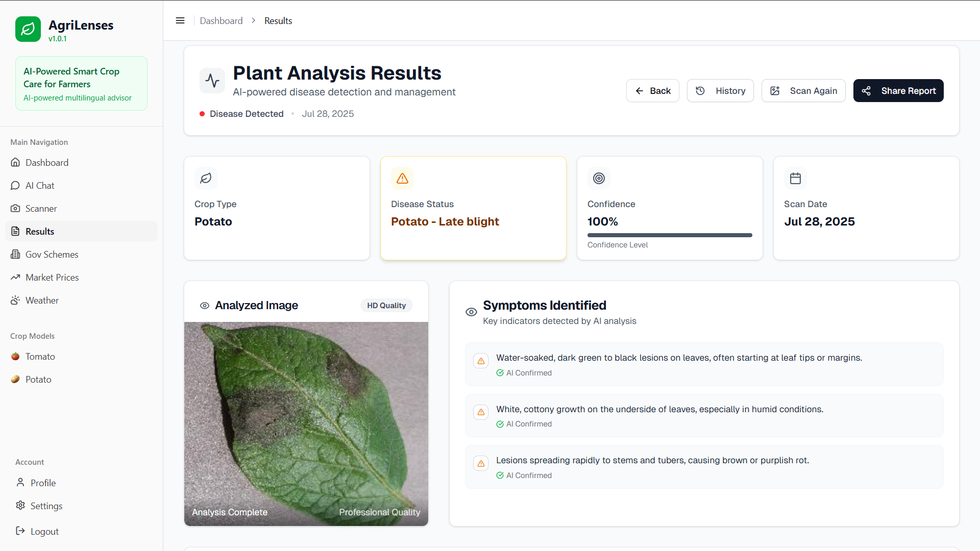Viewport: 980px width, 551px height.
Task: Click the Tomato emoji icon
Action: click(15, 356)
